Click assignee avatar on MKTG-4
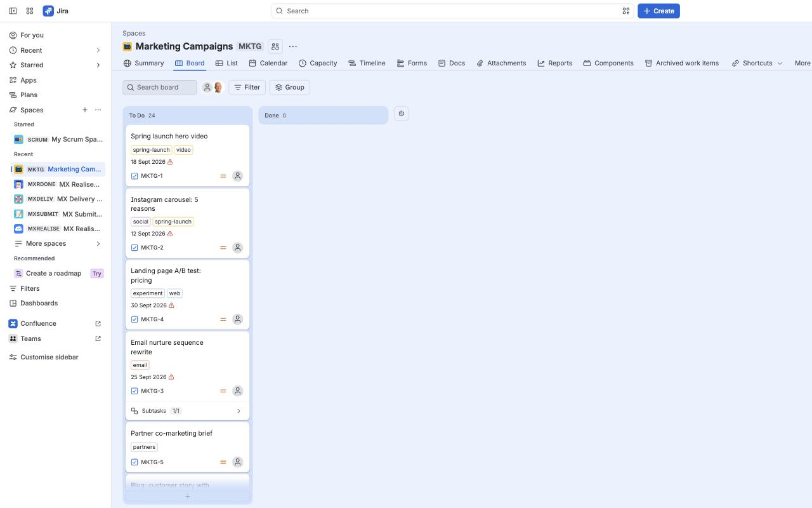This screenshot has height=508, width=812. (x=237, y=319)
